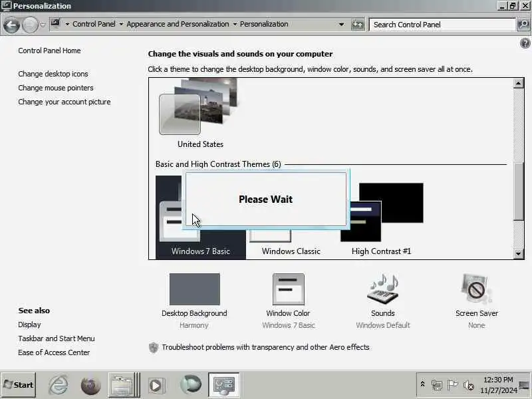Open Troubleshoot problems with transparency link
Image resolution: width=532 pixels, height=399 pixels.
(x=265, y=347)
